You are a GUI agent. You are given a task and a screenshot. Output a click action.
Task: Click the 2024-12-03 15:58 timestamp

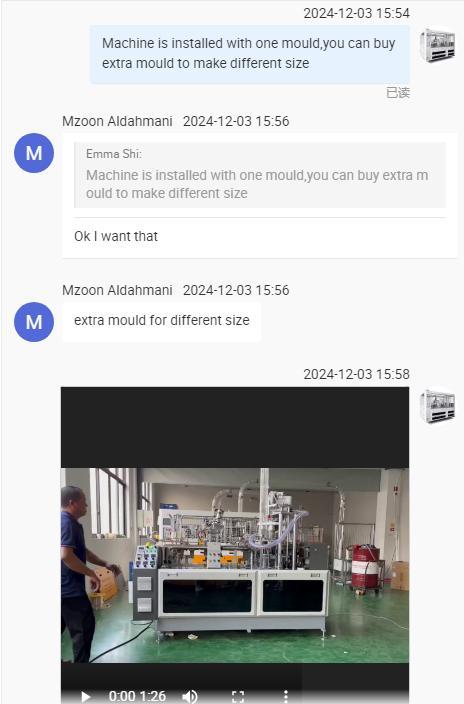pos(357,374)
